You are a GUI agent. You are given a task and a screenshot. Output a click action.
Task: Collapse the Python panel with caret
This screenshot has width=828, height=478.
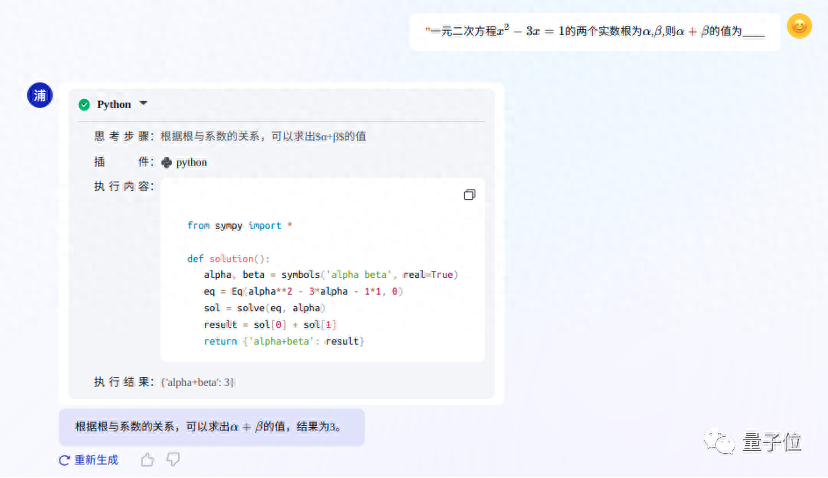(x=143, y=103)
